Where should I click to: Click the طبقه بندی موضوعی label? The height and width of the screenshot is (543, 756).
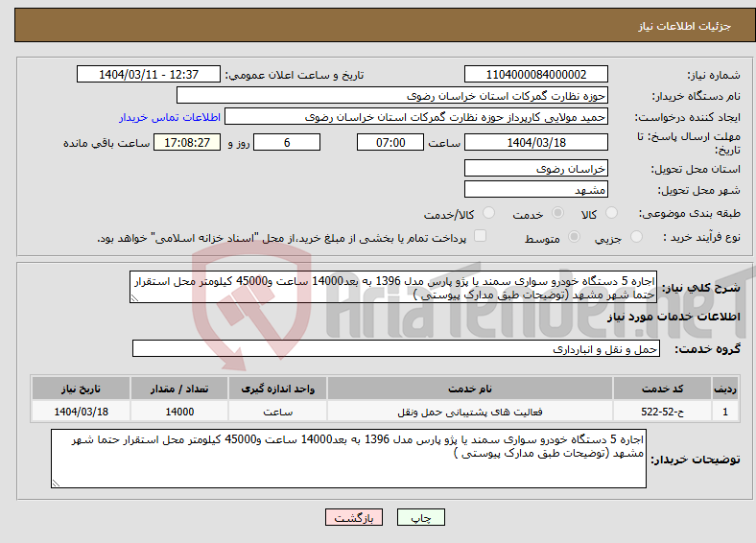(x=690, y=213)
